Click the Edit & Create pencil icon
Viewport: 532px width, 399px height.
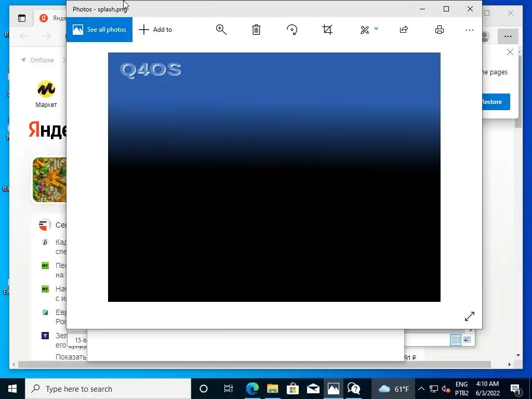point(365,30)
